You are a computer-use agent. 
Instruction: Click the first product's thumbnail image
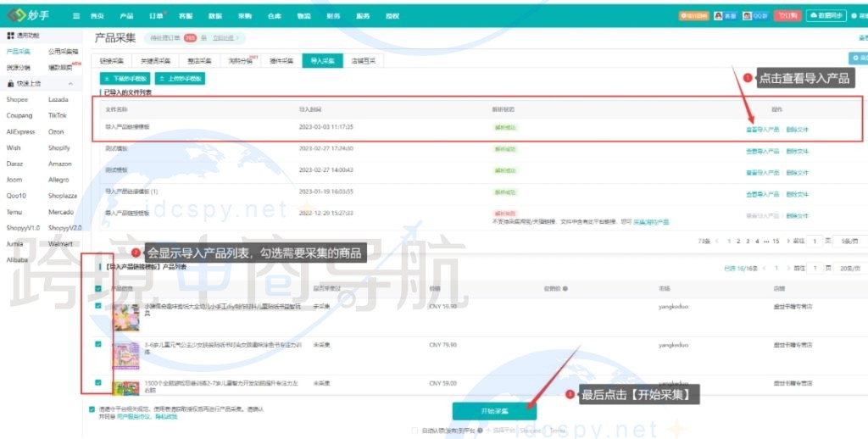125,314
